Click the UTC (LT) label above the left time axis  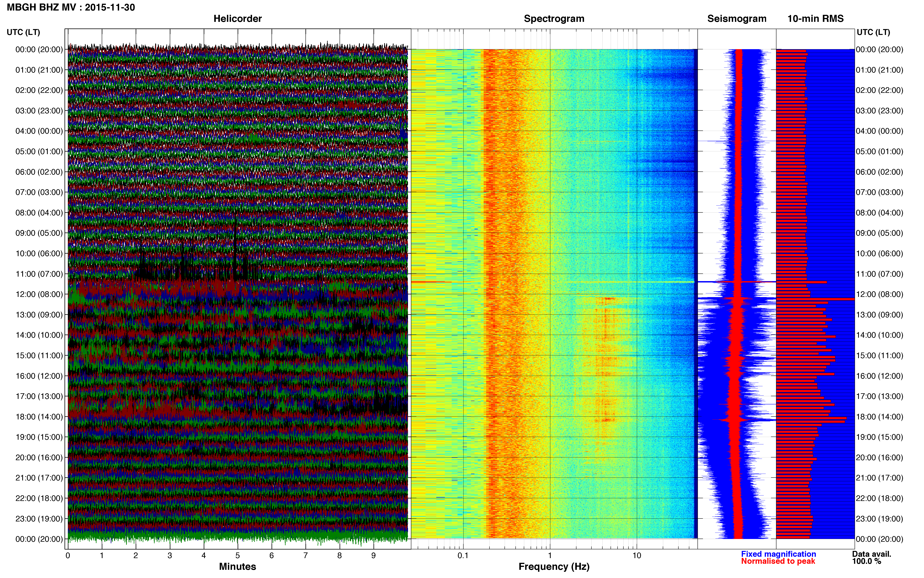pos(23,32)
